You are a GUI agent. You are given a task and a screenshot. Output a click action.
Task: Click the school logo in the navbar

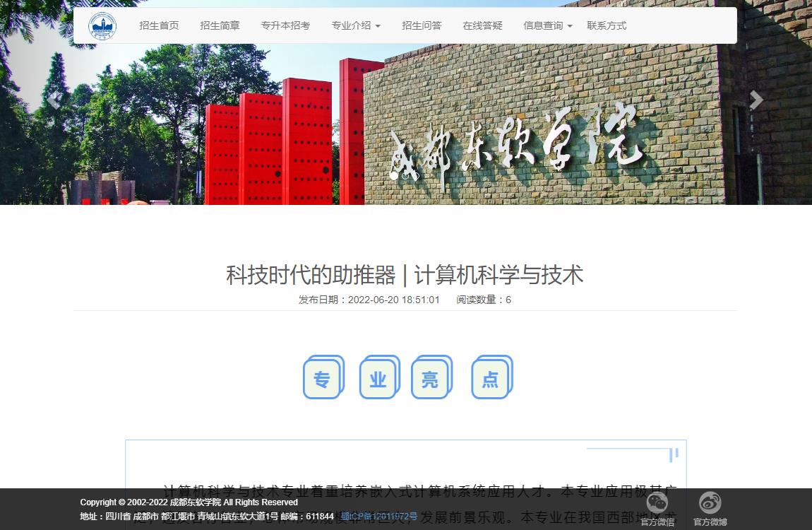[102, 26]
